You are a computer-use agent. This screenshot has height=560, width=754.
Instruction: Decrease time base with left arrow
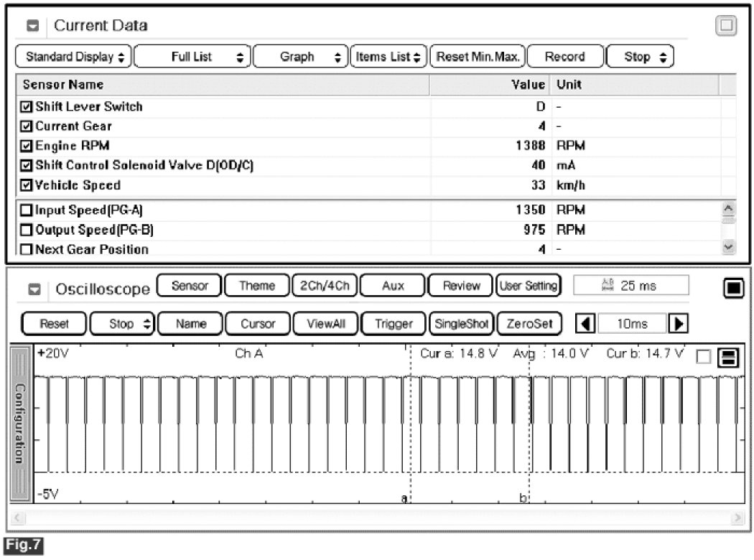coord(586,324)
